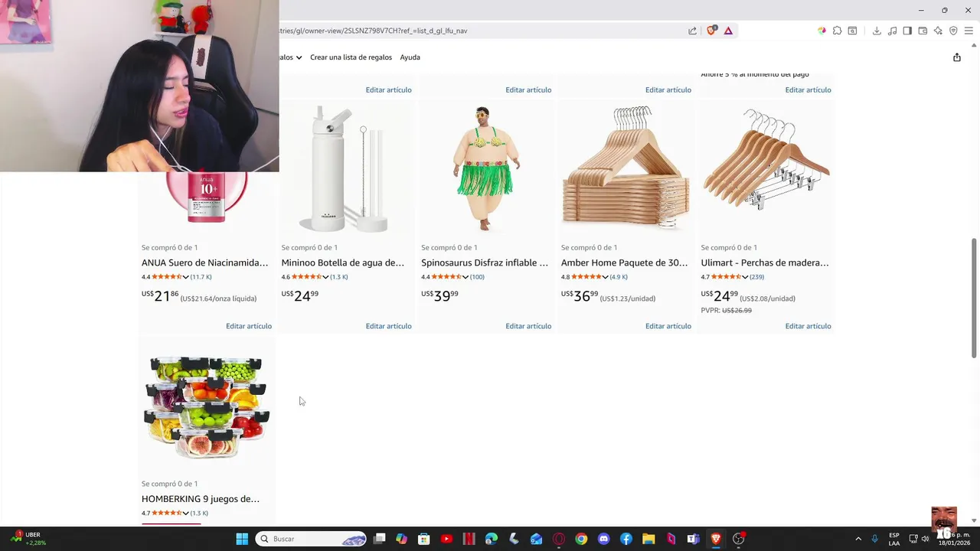Click the Brave VPN shield icon
Image resolution: width=980 pixels, height=551 pixels.
[x=953, y=31]
